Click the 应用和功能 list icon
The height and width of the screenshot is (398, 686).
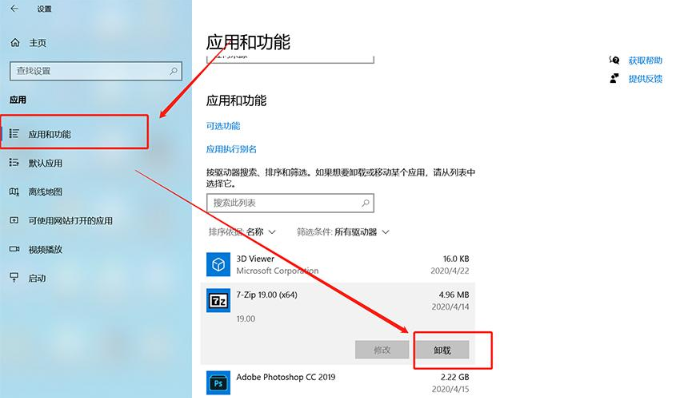[x=14, y=133]
